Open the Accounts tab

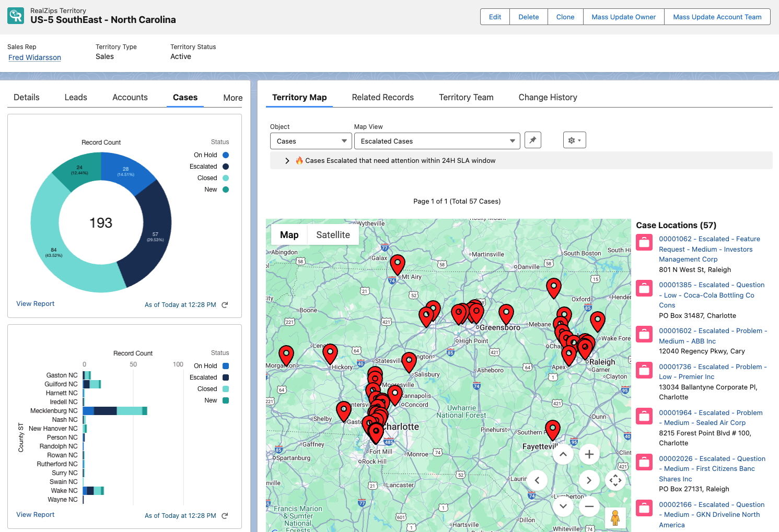point(130,97)
